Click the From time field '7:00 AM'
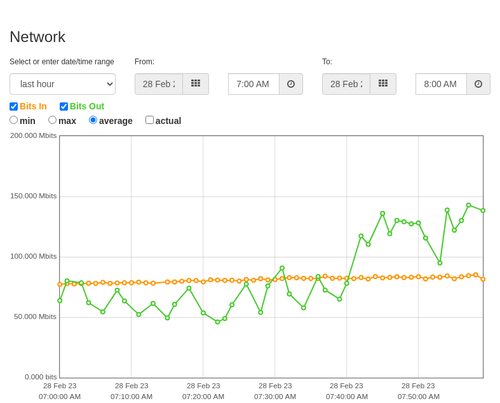 [254, 84]
